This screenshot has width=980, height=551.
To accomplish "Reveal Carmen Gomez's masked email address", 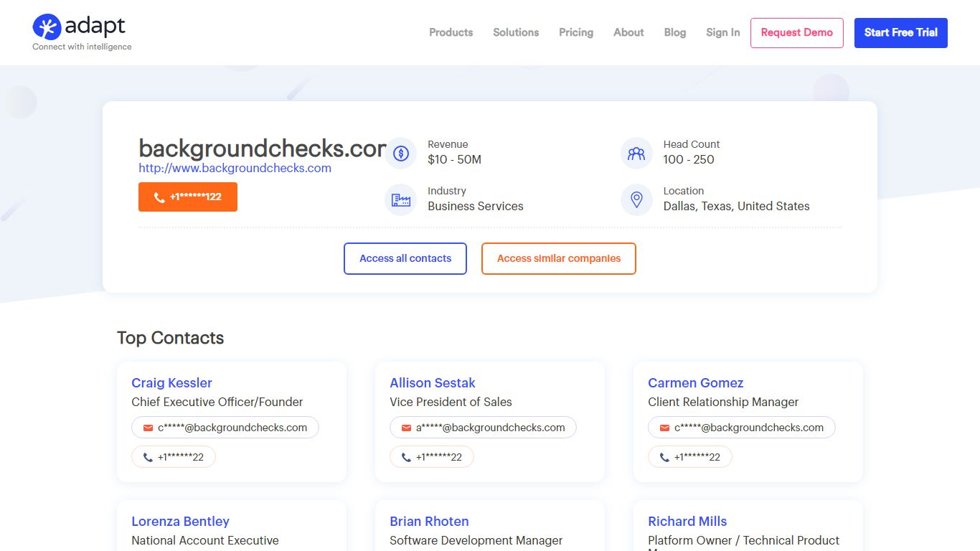I will [x=742, y=428].
